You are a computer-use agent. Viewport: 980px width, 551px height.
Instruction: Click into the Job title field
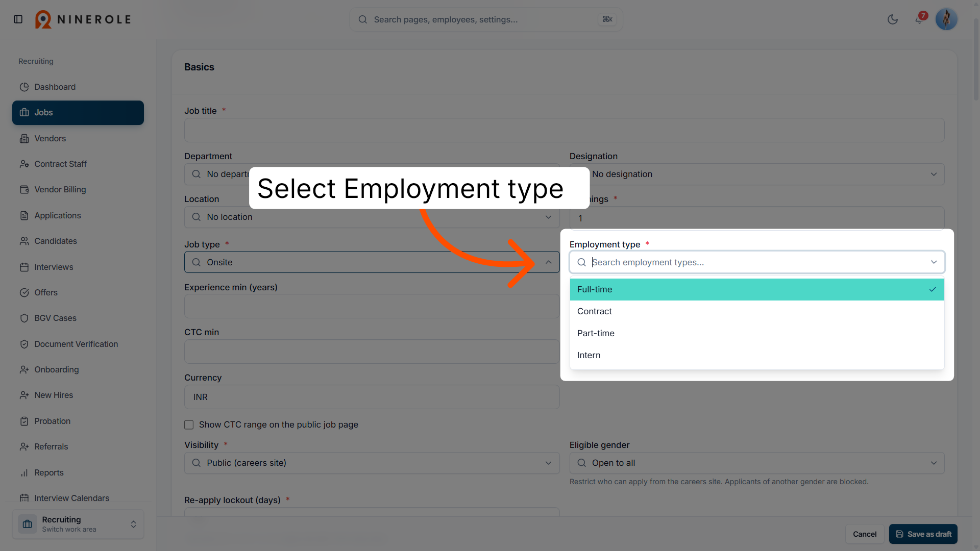pyautogui.click(x=564, y=130)
